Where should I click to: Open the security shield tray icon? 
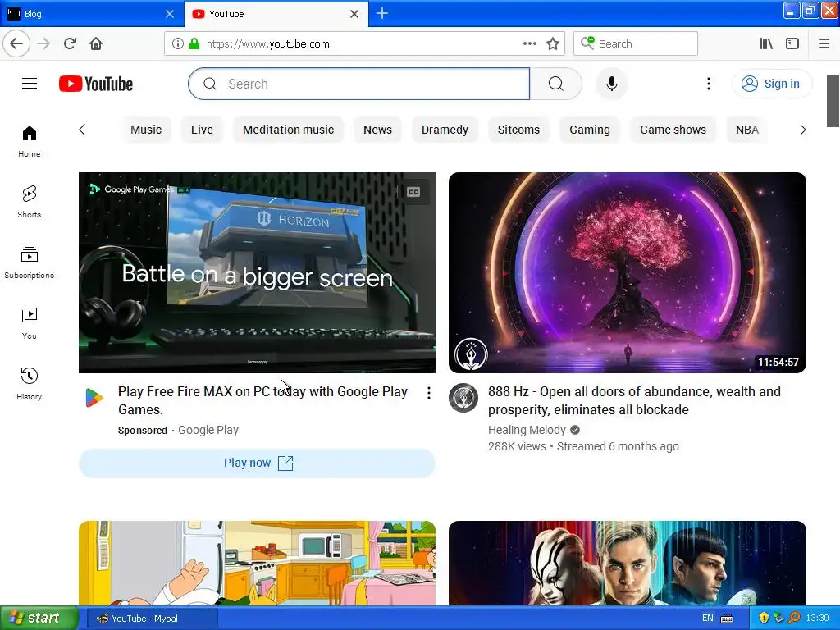click(x=764, y=619)
